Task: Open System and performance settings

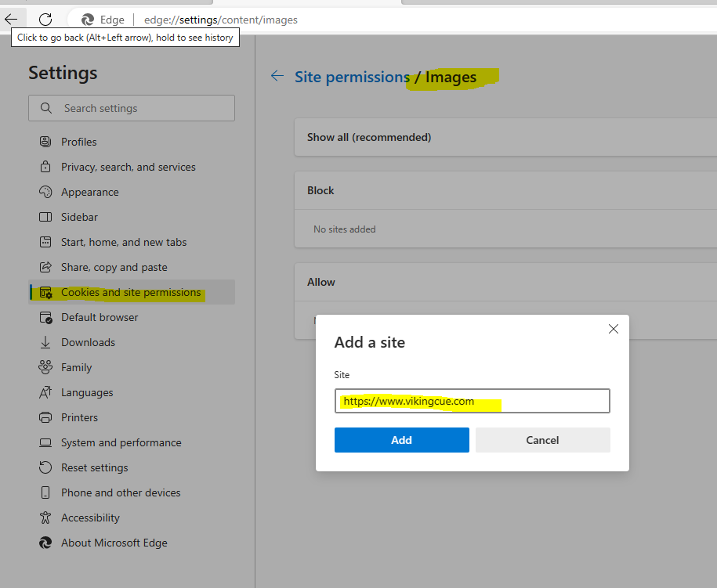Action: [121, 442]
